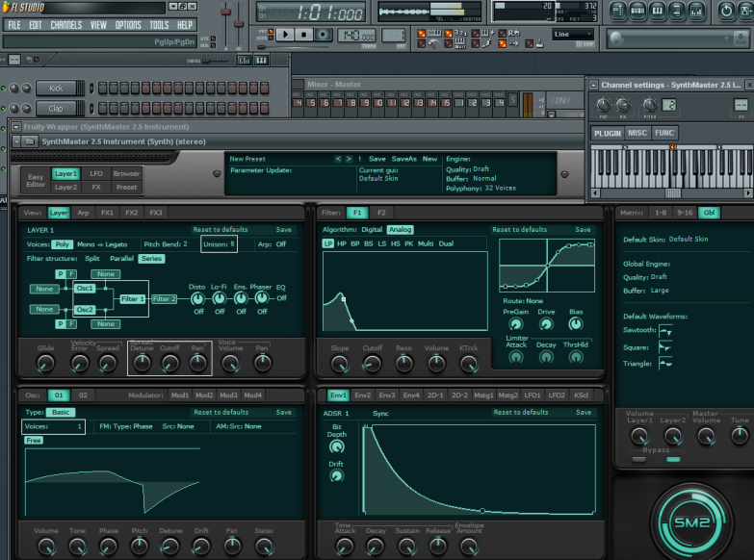
Task: Open the Line snap dropdown
Action: [573, 34]
